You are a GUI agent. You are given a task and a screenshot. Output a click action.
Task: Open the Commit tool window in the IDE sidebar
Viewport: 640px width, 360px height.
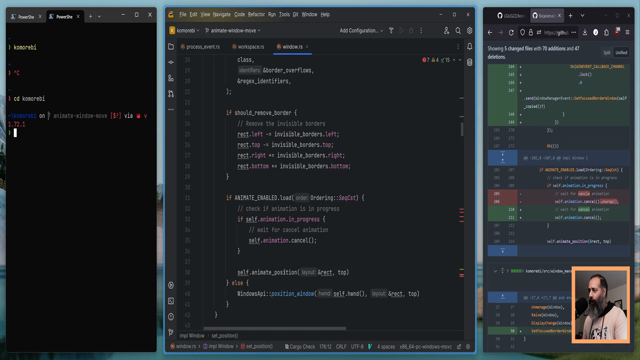coord(171,62)
